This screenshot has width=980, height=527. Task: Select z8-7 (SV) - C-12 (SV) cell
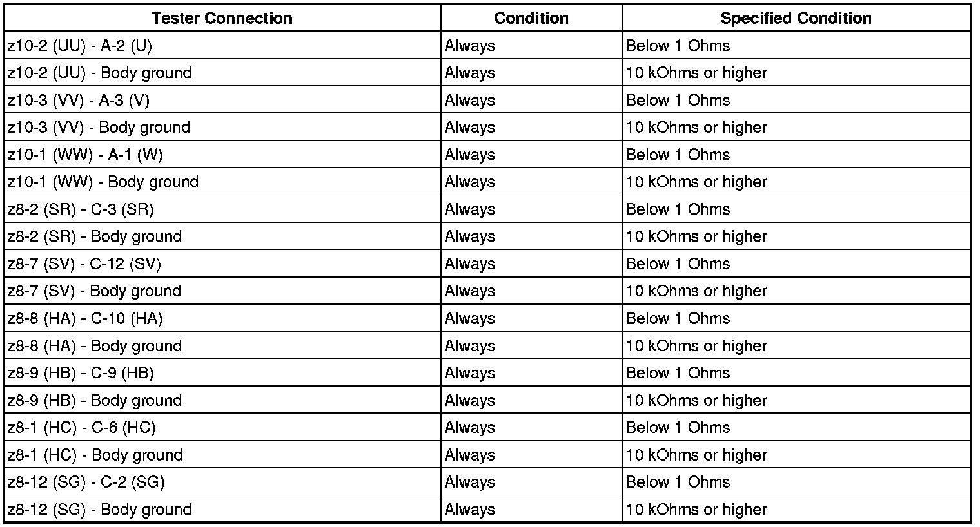click(222, 263)
